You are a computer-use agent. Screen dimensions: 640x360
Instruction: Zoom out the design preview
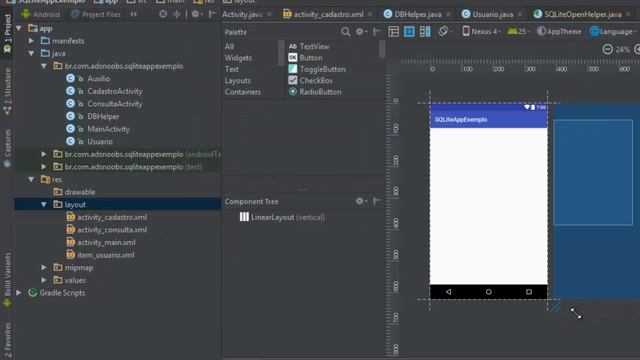(x=607, y=49)
